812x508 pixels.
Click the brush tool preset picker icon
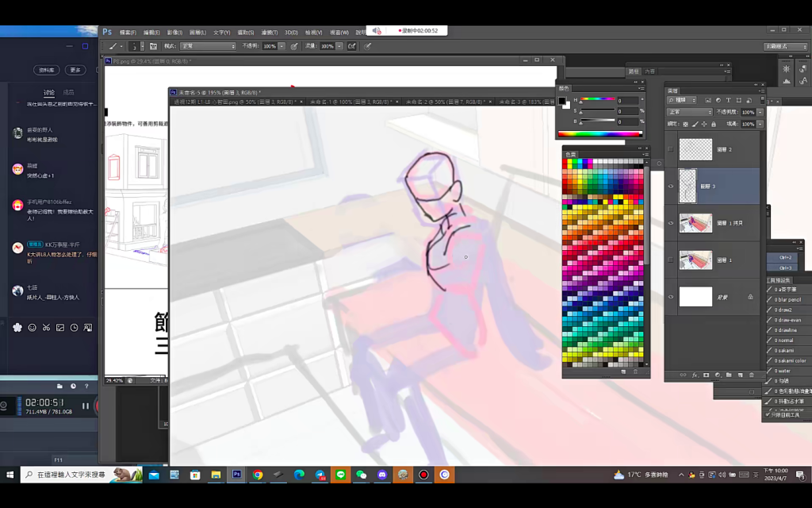pos(113,46)
